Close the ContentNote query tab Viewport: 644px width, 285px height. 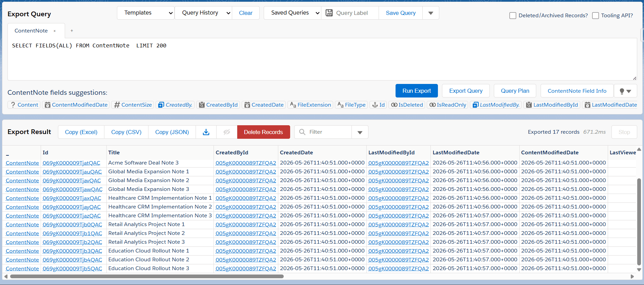pyautogui.click(x=55, y=31)
